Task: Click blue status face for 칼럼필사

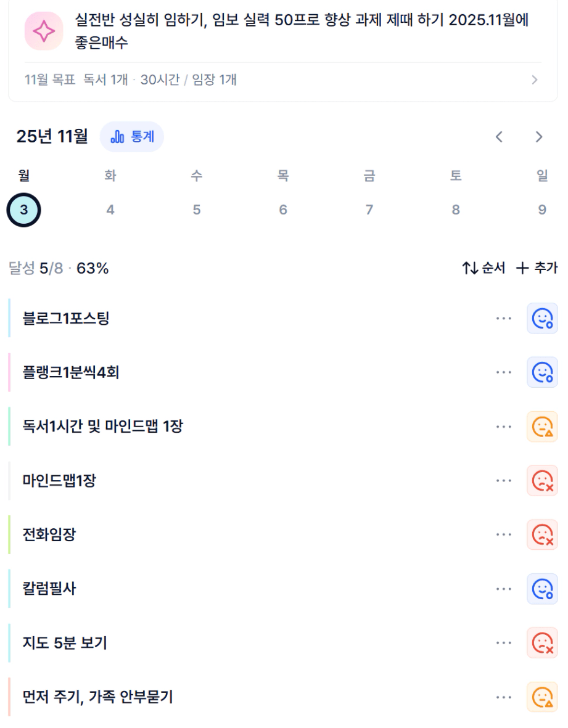Action: click(x=542, y=589)
